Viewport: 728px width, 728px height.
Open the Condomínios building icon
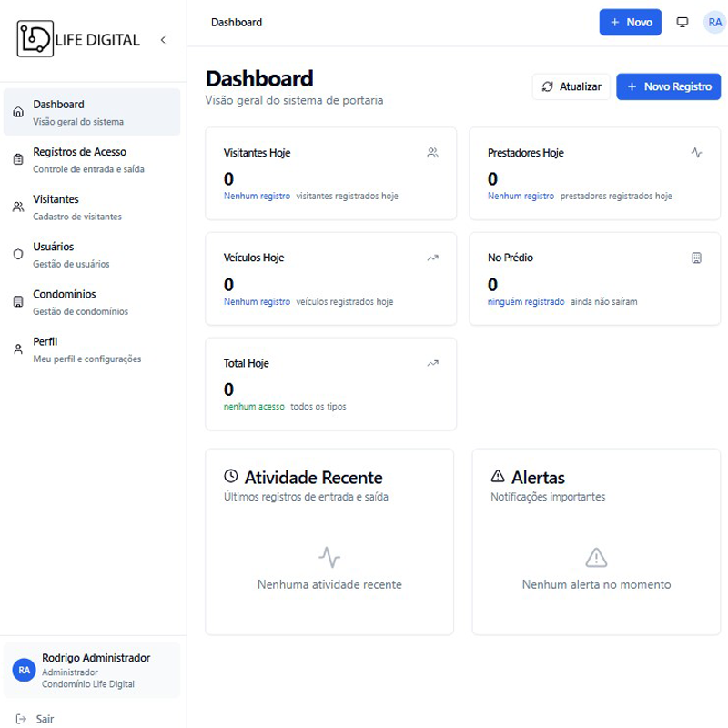(x=18, y=301)
